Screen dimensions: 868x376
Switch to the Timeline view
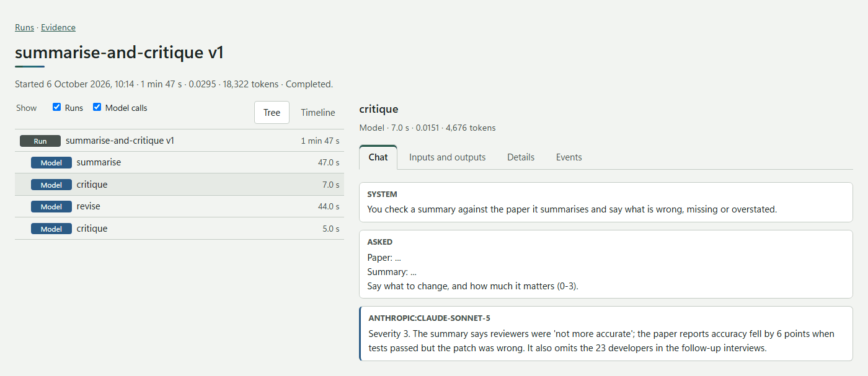(318, 113)
